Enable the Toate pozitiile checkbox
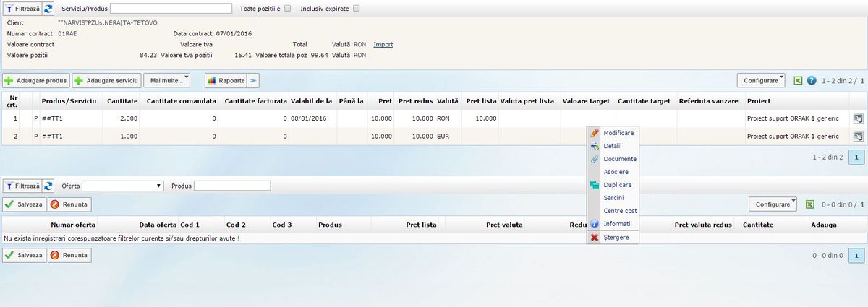Image resolution: width=868 pixels, height=307 pixels. pos(287,9)
